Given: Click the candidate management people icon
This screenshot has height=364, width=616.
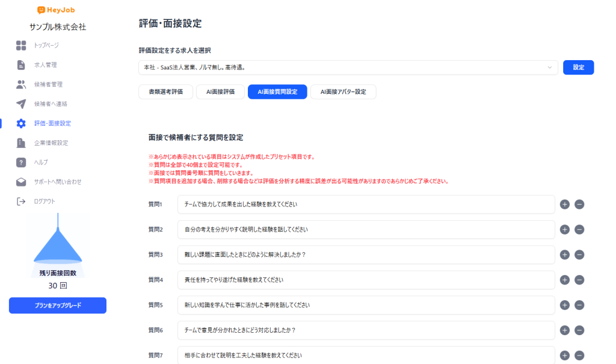Looking at the screenshot, I should point(21,84).
